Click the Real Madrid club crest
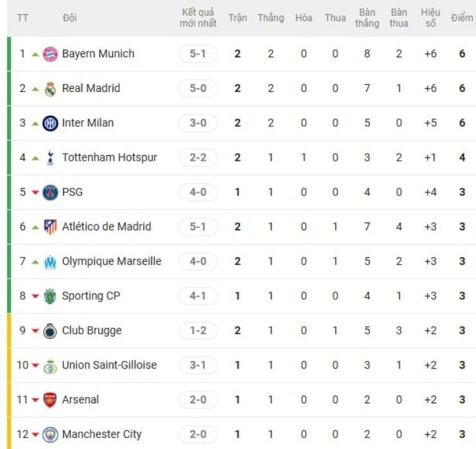The height and width of the screenshot is (449, 476). [50, 89]
